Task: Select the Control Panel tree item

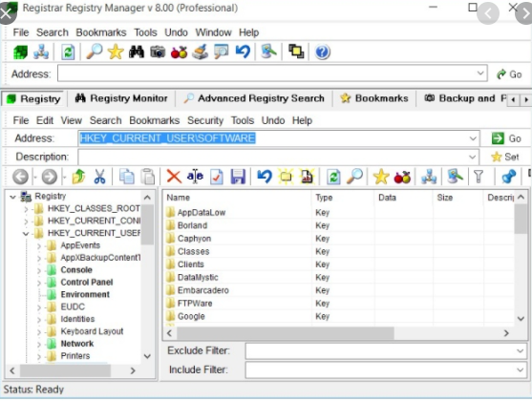Action: click(86, 283)
